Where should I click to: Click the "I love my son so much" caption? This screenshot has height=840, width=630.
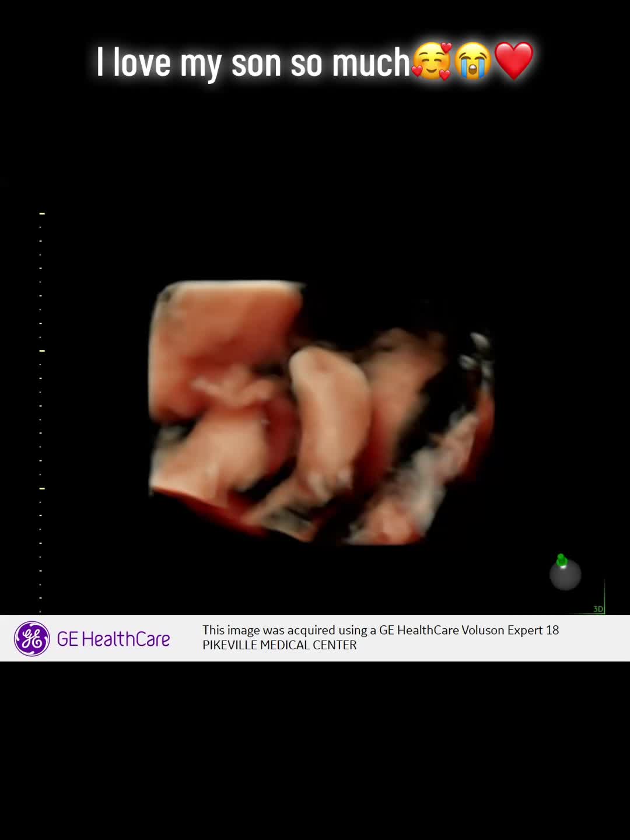315,62
